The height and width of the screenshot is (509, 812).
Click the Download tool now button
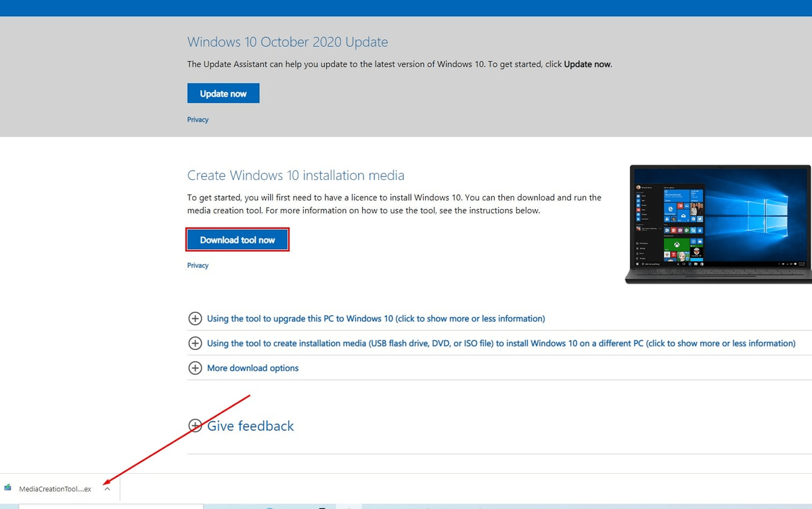click(238, 239)
